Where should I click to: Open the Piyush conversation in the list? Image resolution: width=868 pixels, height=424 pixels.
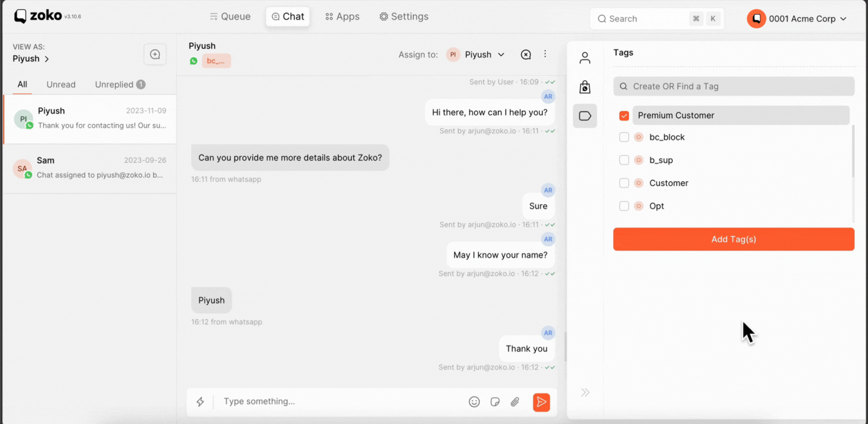[90, 119]
